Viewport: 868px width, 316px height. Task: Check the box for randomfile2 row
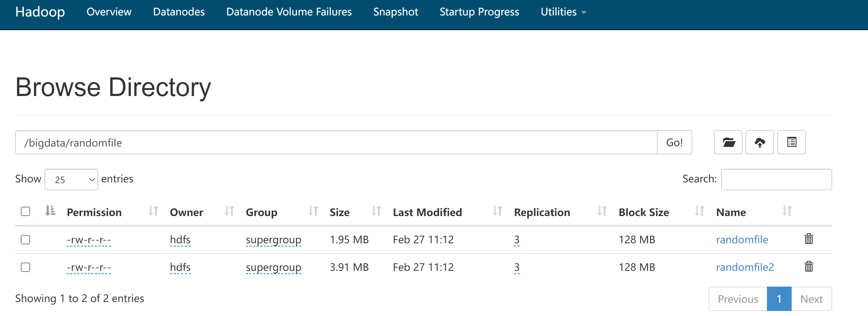tap(25, 267)
